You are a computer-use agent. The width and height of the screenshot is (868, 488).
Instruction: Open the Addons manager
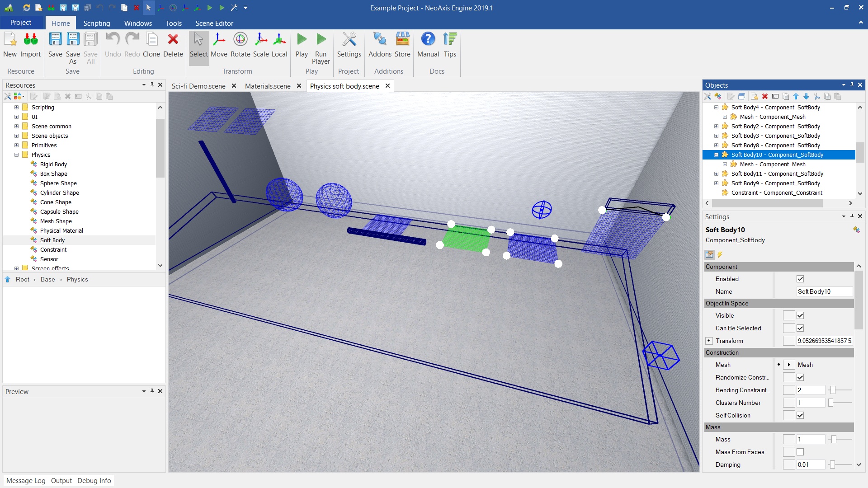(380, 45)
